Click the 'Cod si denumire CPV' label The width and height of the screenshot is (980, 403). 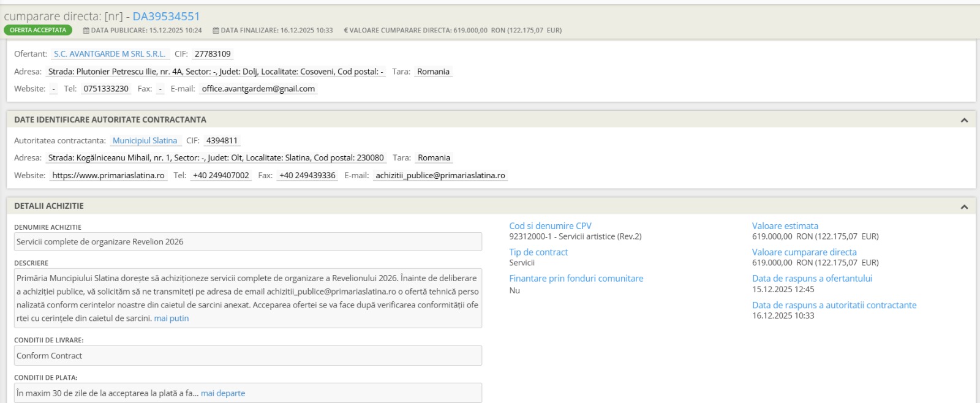550,226
